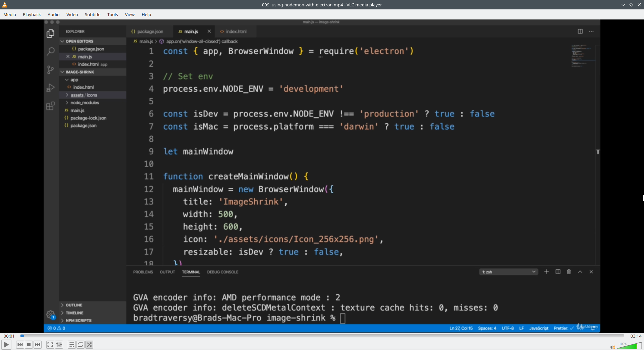
Task: Close the terminal panel
Action: [x=591, y=272]
